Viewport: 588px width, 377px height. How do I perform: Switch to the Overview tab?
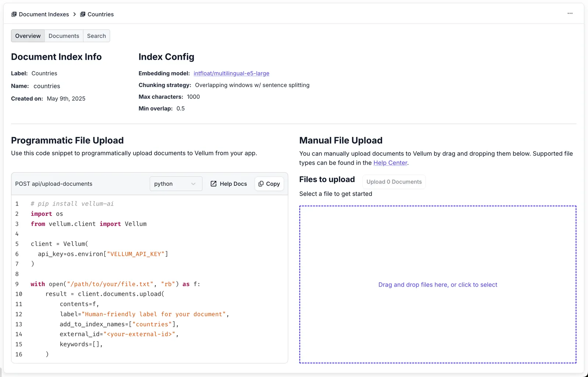click(28, 36)
